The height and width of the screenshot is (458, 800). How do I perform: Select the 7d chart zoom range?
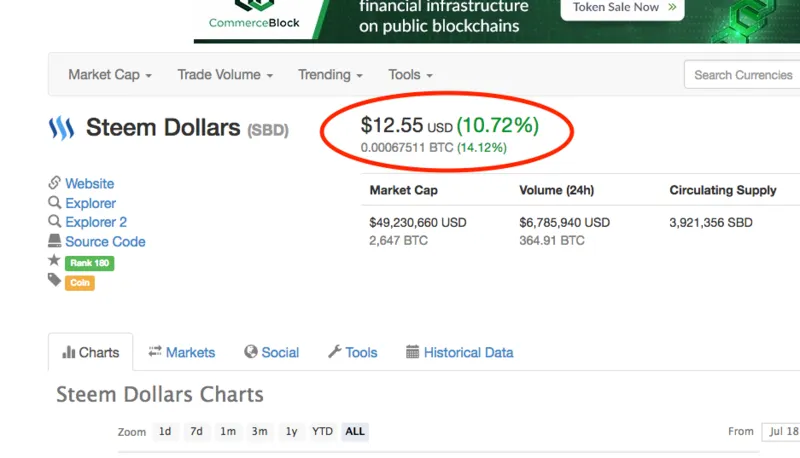pos(196,431)
